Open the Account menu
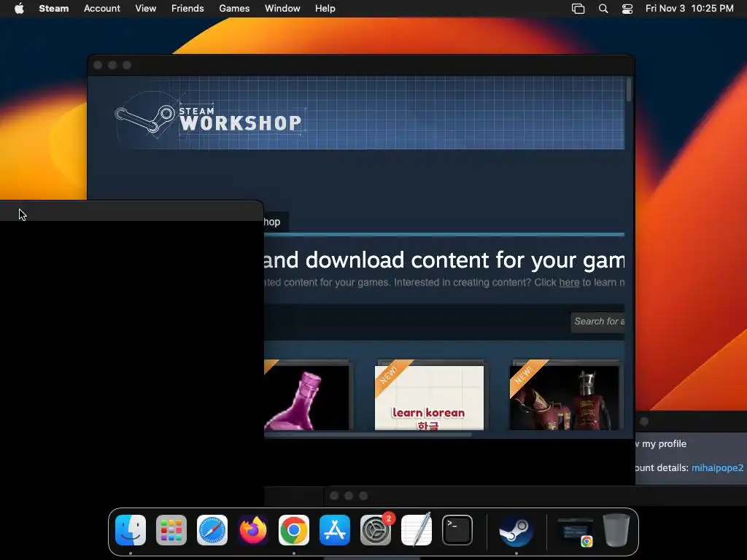 102,8
